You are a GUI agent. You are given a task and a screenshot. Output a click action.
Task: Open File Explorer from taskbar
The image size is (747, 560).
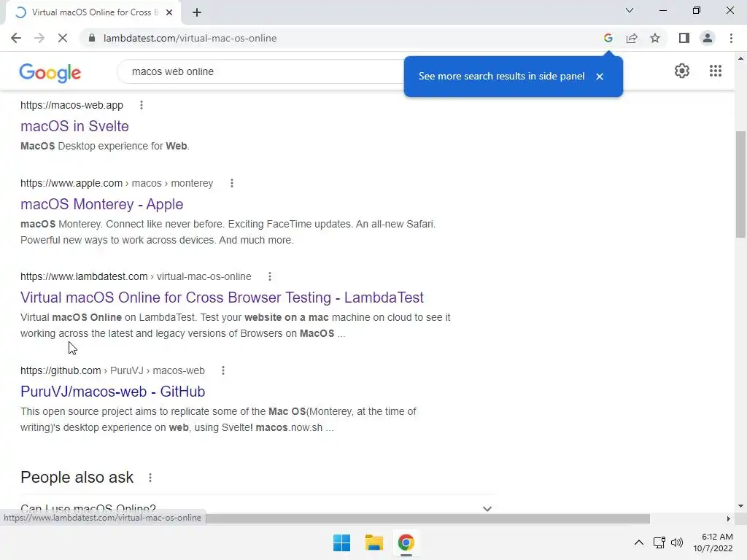(x=374, y=542)
